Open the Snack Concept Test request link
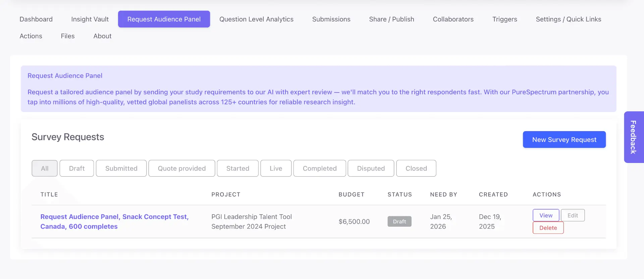The width and height of the screenshot is (644, 279). (114, 221)
